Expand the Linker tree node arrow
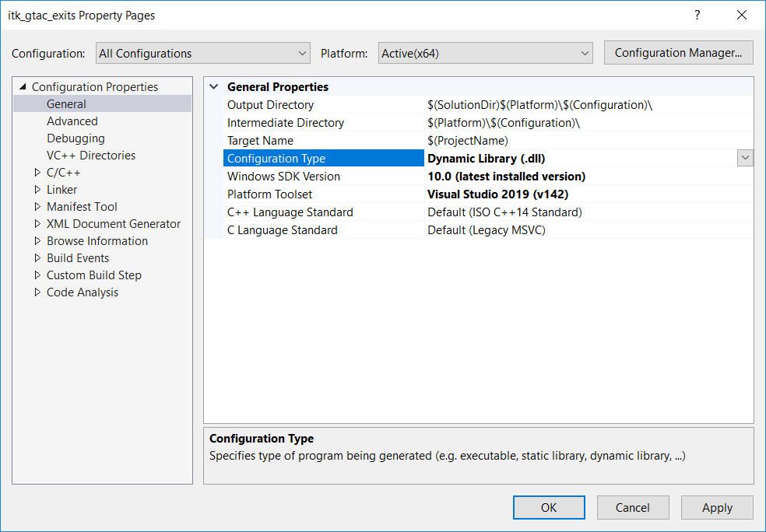This screenshot has width=766, height=532. click(x=37, y=190)
